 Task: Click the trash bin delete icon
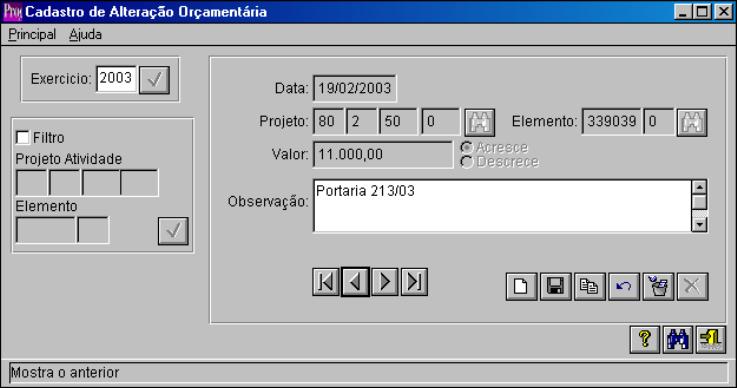(x=658, y=286)
